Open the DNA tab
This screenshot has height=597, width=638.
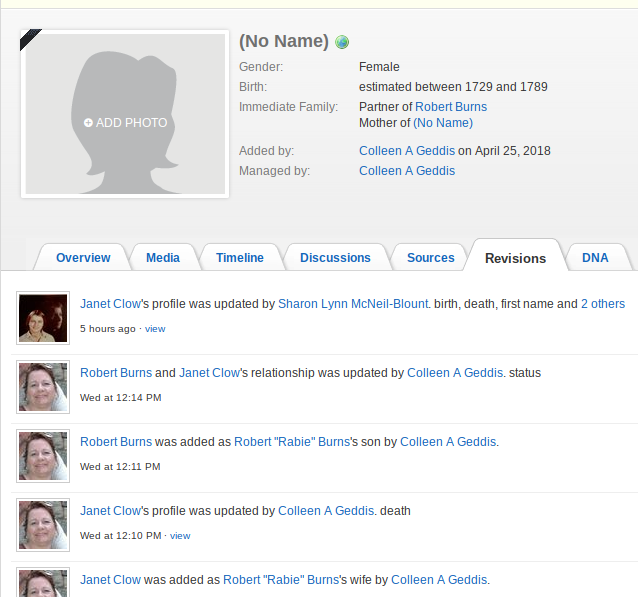[595, 257]
